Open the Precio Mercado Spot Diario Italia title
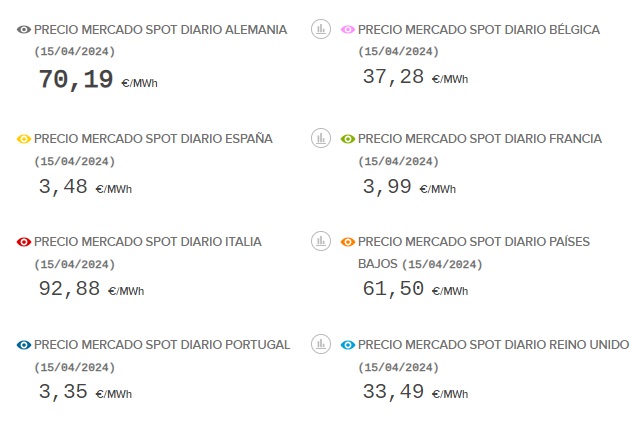This screenshot has height=432, width=633. 147,242
